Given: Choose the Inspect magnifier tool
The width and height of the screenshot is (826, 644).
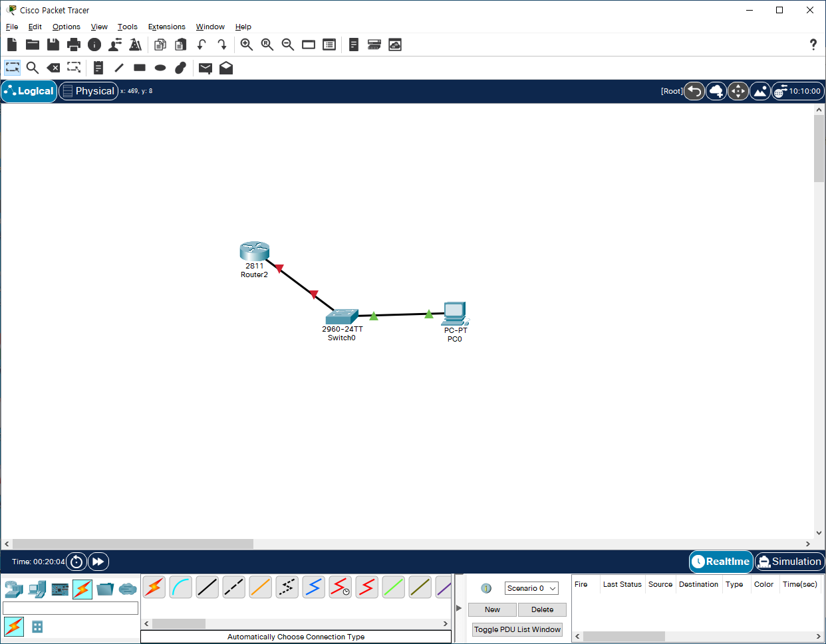Looking at the screenshot, I should 33,68.
